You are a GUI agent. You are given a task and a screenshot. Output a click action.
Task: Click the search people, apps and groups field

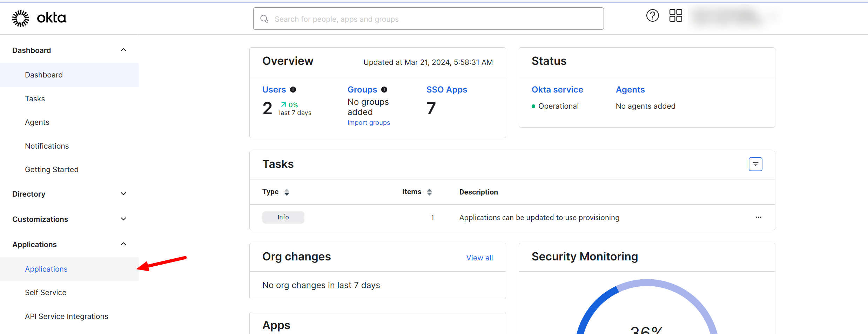(x=428, y=19)
